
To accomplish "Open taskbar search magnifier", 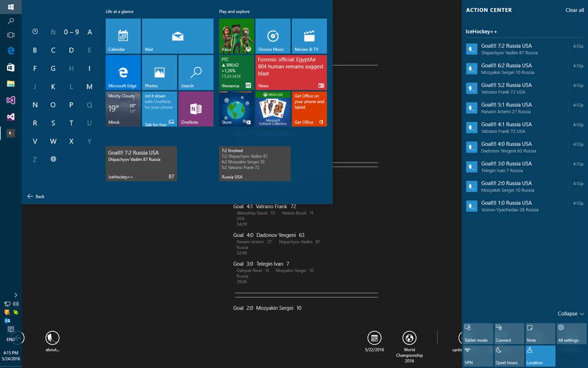I will point(11,21).
